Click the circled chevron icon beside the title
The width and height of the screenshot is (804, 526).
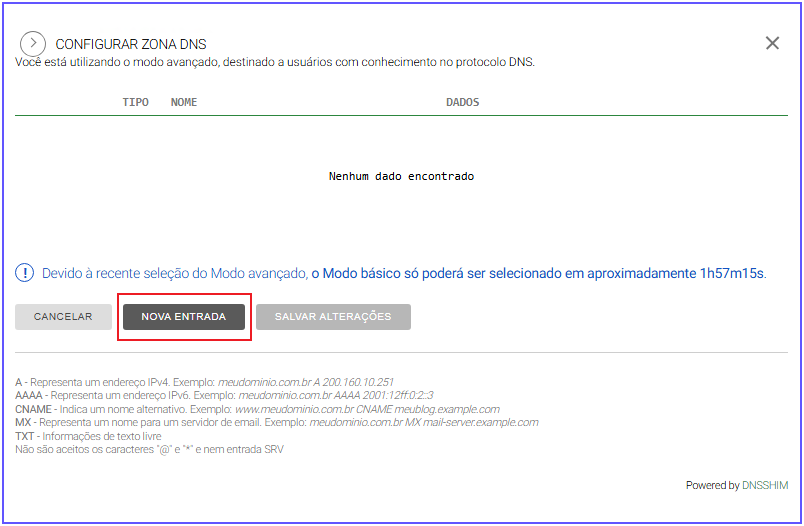click(33, 43)
